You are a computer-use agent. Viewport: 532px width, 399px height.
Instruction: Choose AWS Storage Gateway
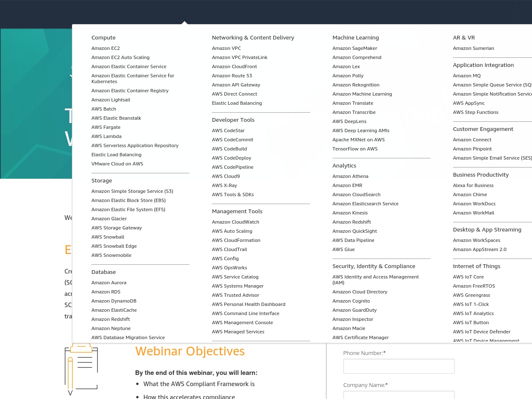coord(117,228)
